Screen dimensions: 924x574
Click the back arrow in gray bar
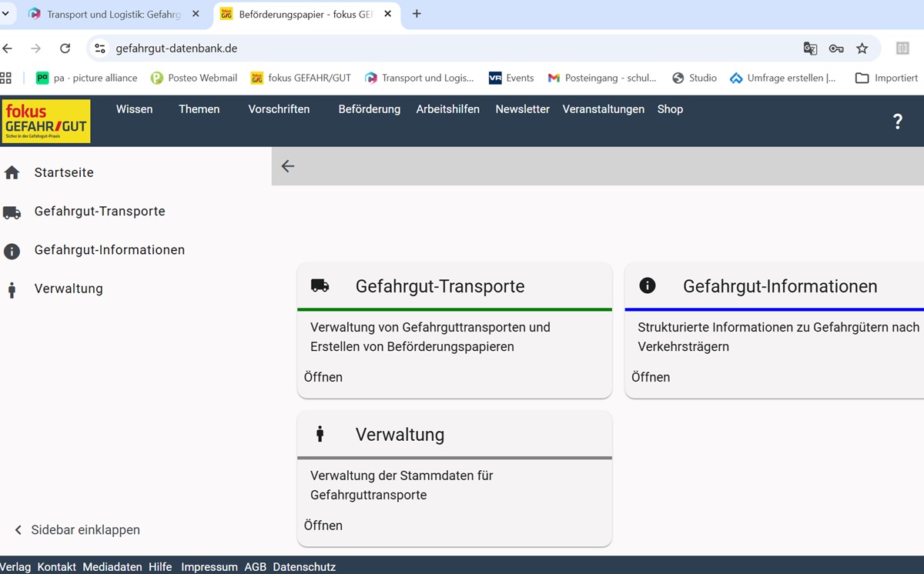tap(288, 166)
